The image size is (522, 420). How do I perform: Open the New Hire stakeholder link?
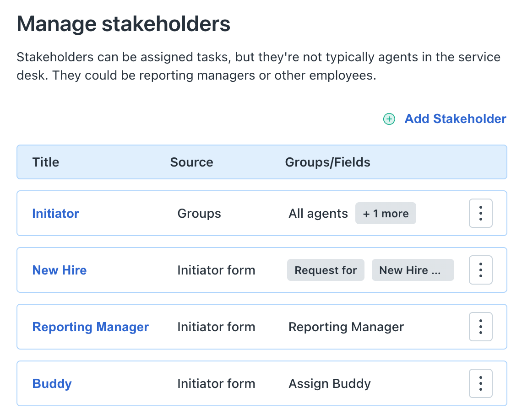[59, 270]
